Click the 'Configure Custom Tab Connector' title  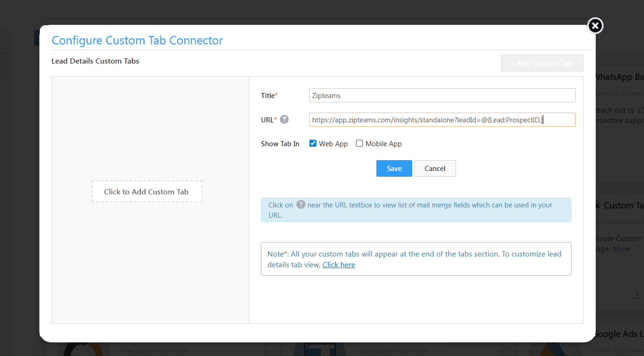click(x=137, y=41)
